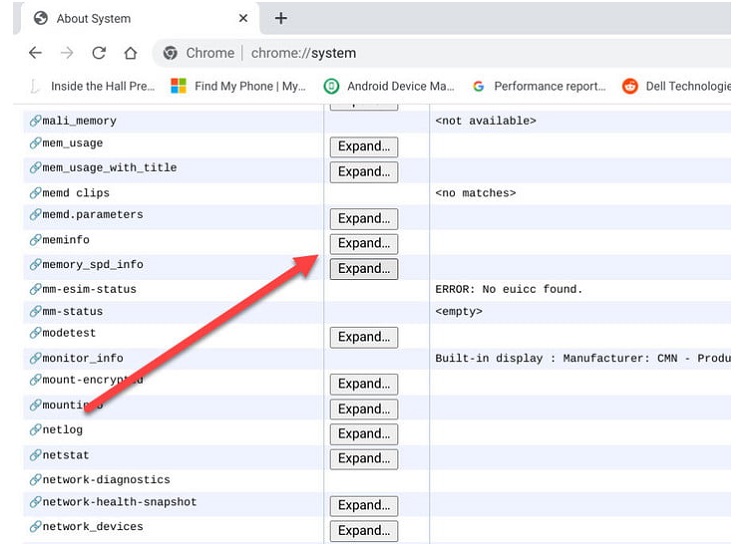
Task: Click link icon beside mm-esim-status
Action: tap(35, 289)
